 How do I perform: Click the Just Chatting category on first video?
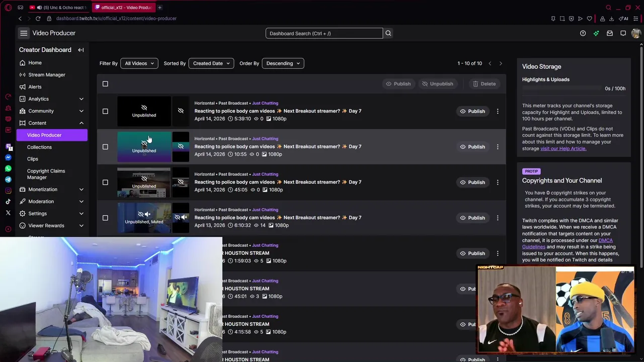[x=265, y=103]
